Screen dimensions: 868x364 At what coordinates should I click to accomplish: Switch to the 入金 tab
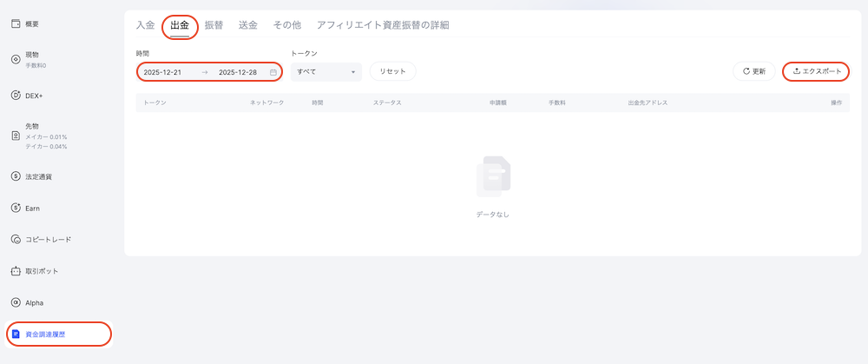(146, 25)
